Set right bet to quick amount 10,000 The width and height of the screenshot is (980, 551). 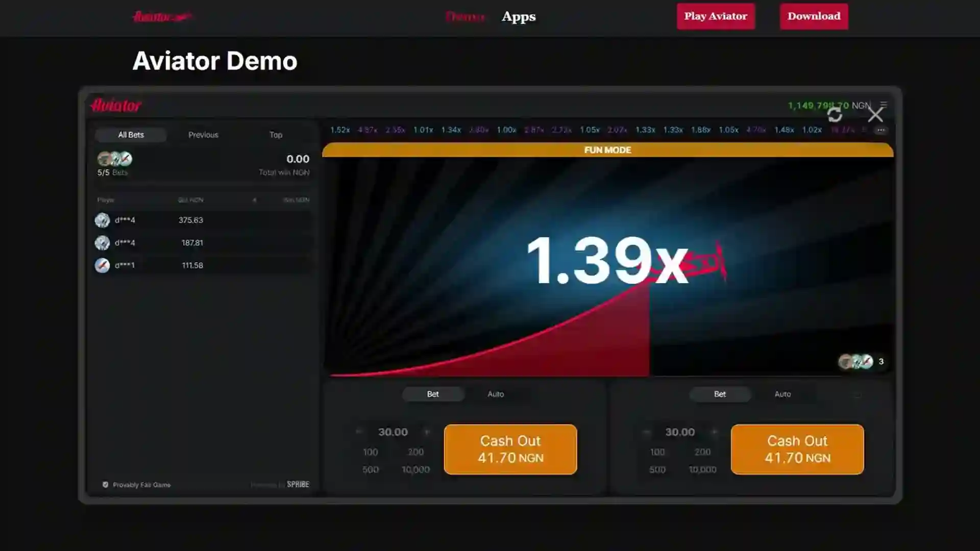pyautogui.click(x=702, y=469)
